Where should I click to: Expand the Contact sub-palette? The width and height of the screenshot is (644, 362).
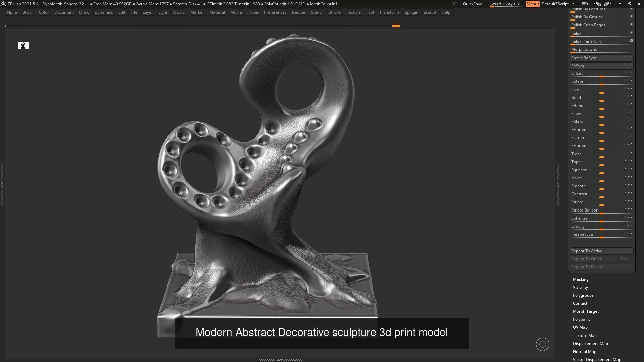[580, 303]
